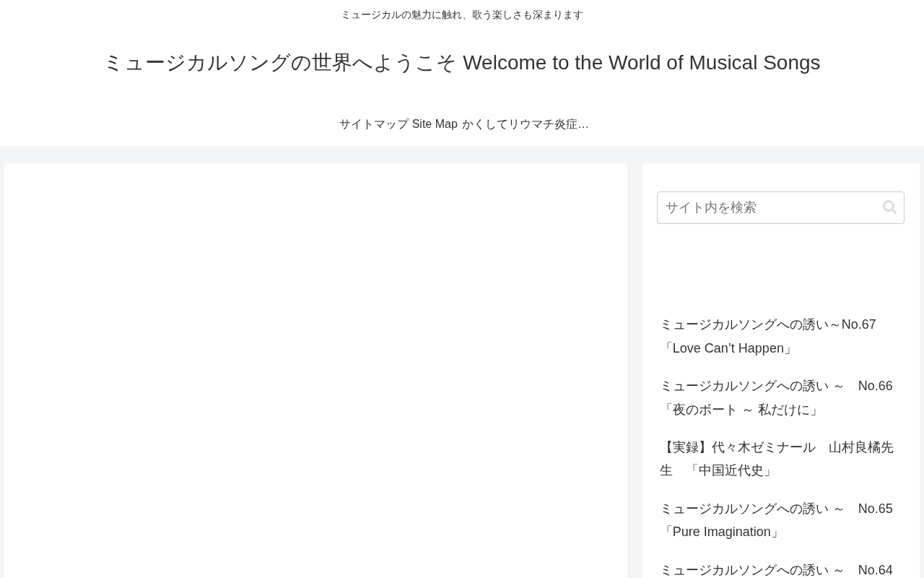This screenshot has width=924, height=578.
Task: Go to the site title homepage link
Action: [462, 63]
